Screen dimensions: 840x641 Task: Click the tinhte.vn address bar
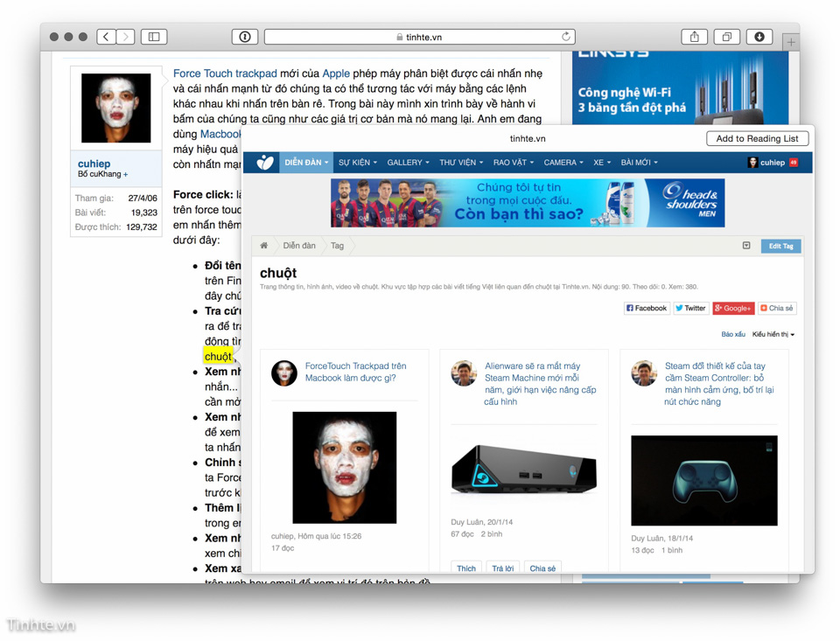pyautogui.click(x=419, y=37)
